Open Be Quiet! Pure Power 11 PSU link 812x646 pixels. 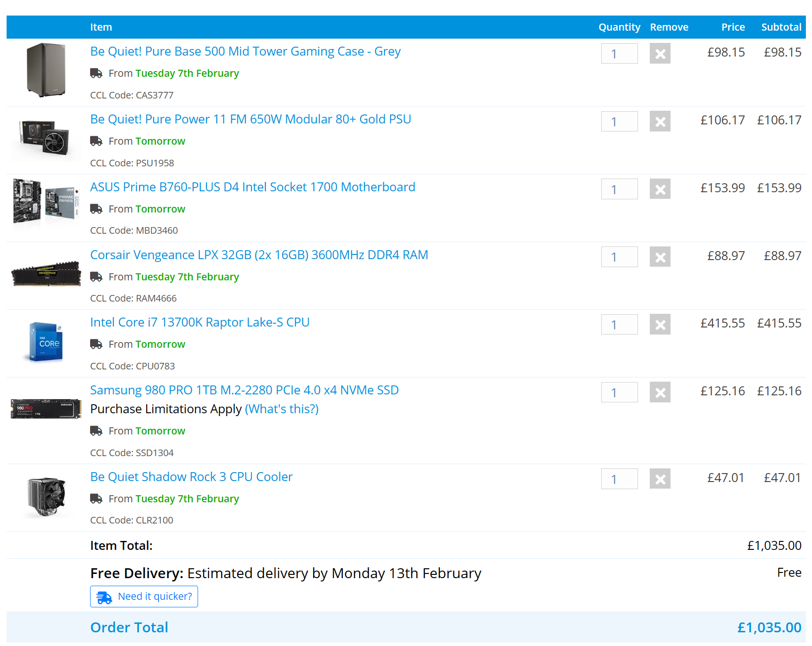[250, 119]
